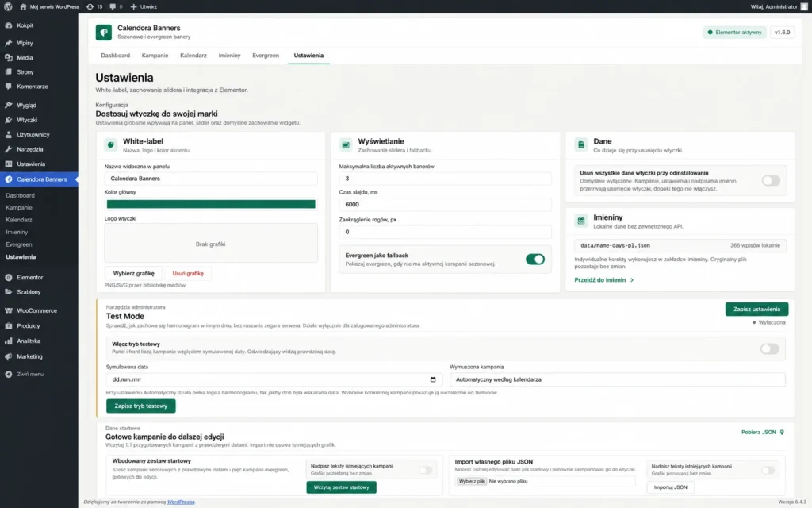Click the Strony pages icon in sidebar
Viewport: 812px width, 508px height.
coord(9,72)
